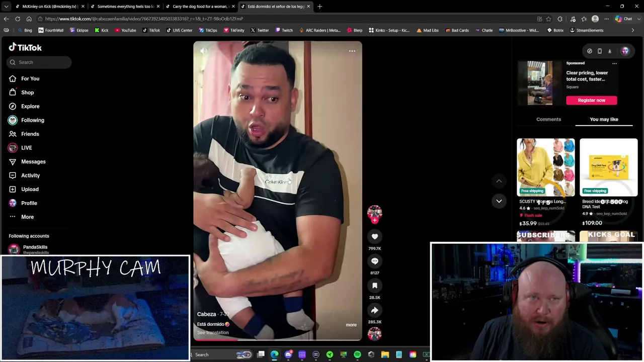
Task: Open browser extensions puzzle icon
Action: 560,19
